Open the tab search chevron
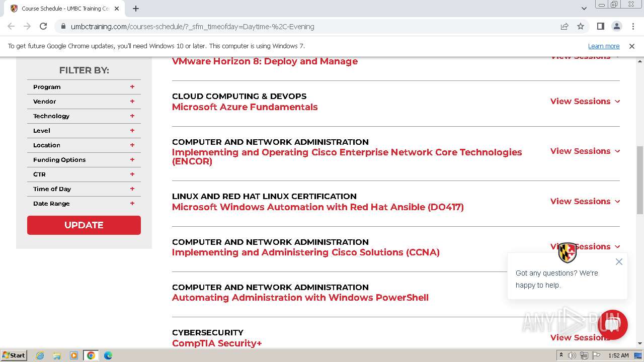 (584, 9)
